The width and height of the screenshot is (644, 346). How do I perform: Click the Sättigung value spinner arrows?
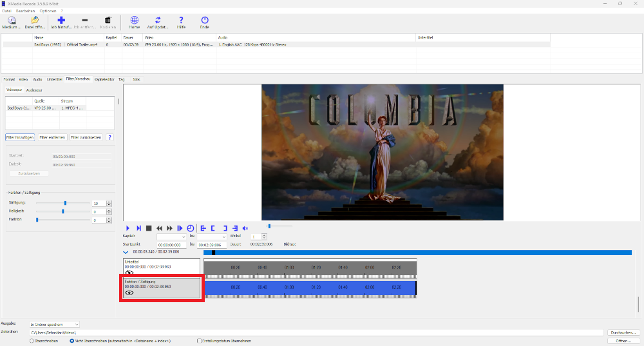coord(109,204)
